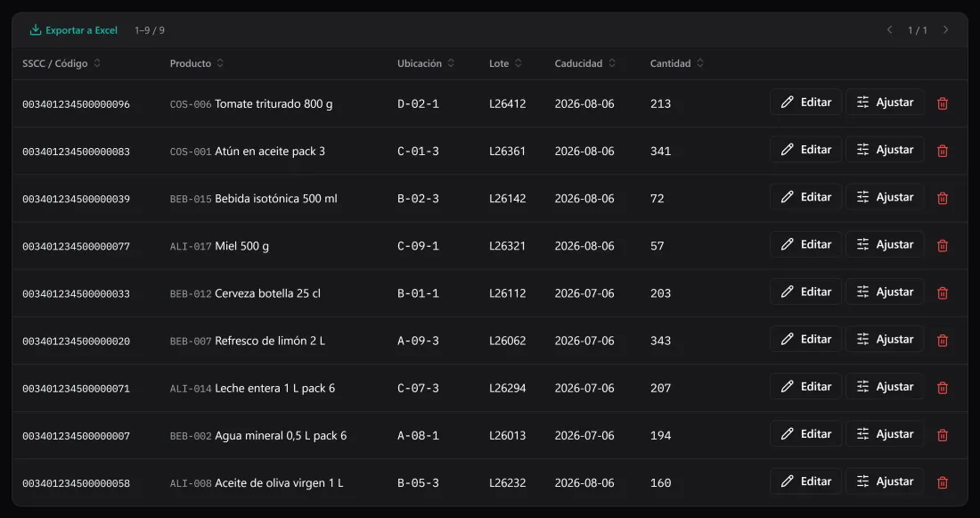Screen dimensions: 980x518
Task: Remove the Cerveza botella 25 cl row
Action: (x=943, y=292)
